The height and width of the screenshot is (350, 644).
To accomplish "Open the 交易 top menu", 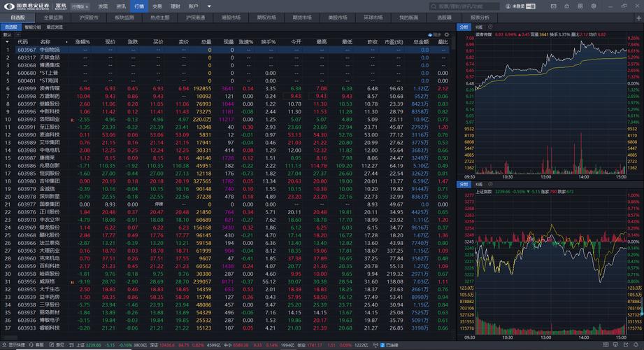I will tap(157, 6).
